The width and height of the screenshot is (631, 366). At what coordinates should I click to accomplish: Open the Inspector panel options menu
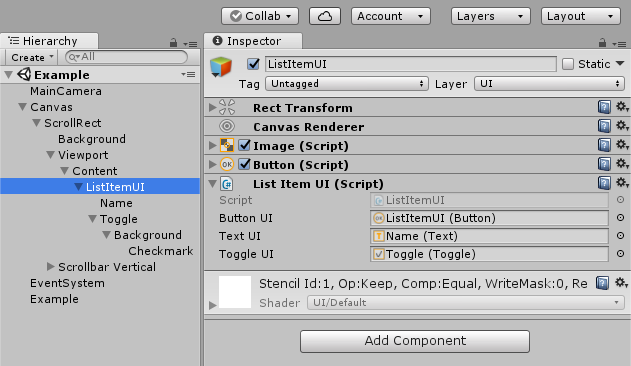(619, 43)
